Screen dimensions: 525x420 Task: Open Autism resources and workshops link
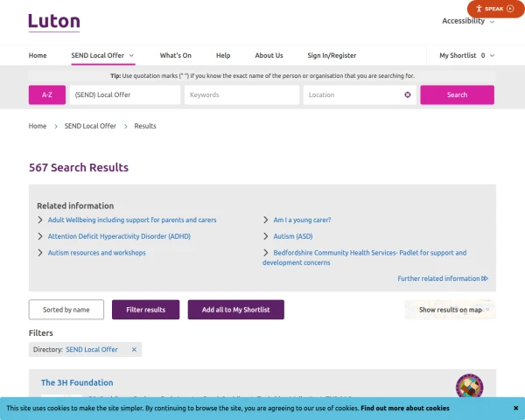coord(97,253)
